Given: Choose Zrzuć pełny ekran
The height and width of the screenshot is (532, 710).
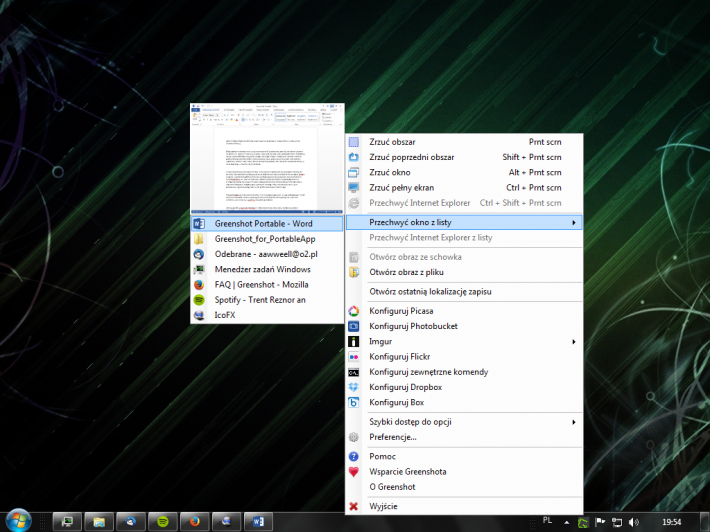Looking at the screenshot, I should [465, 188].
